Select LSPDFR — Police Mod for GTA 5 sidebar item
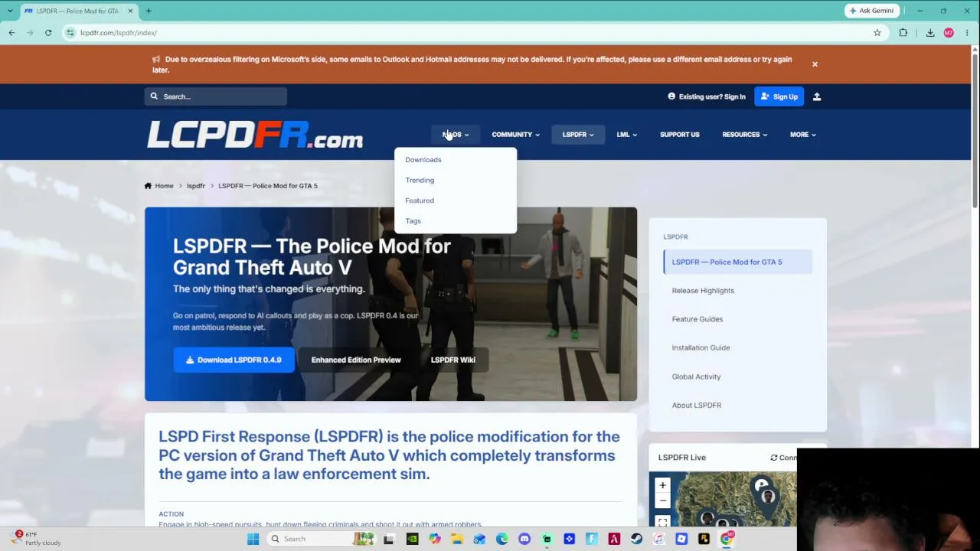 point(738,262)
